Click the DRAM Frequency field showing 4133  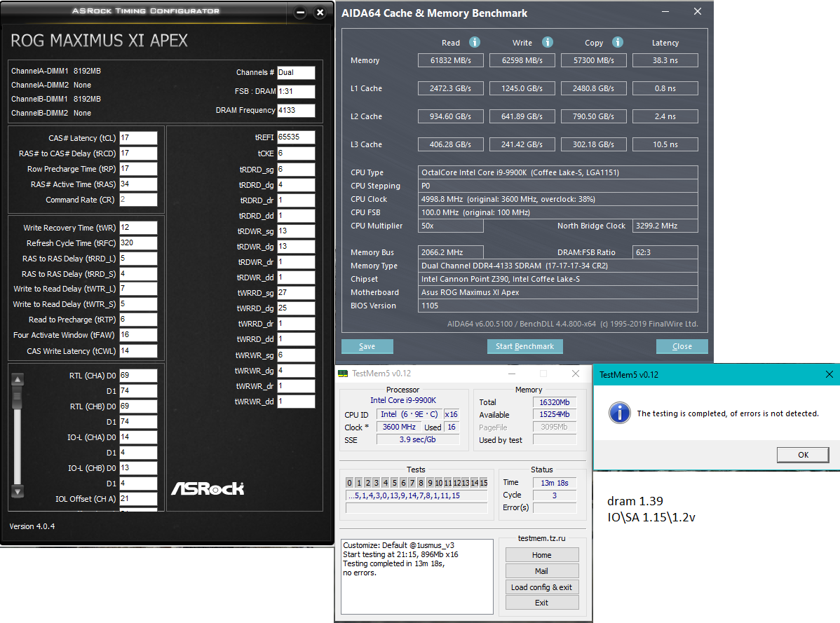tap(297, 110)
